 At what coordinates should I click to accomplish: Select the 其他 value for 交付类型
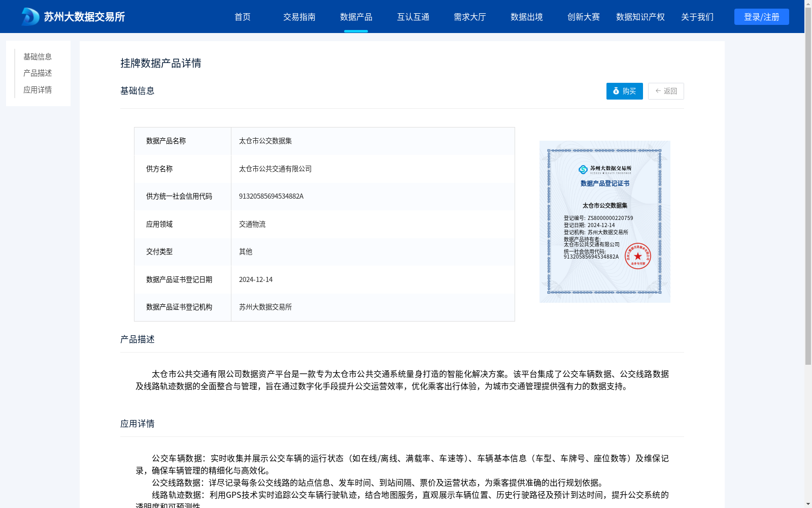click(x=246, y=252)
